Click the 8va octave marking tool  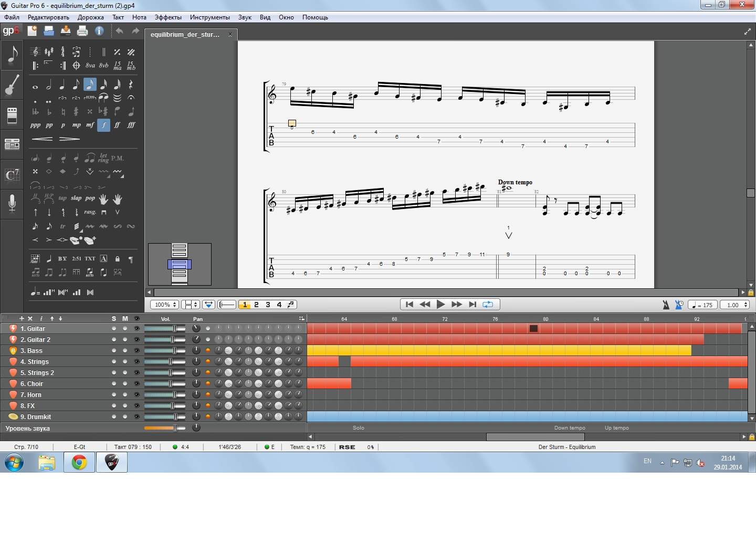pyautogui.click(x=90, y=66)
